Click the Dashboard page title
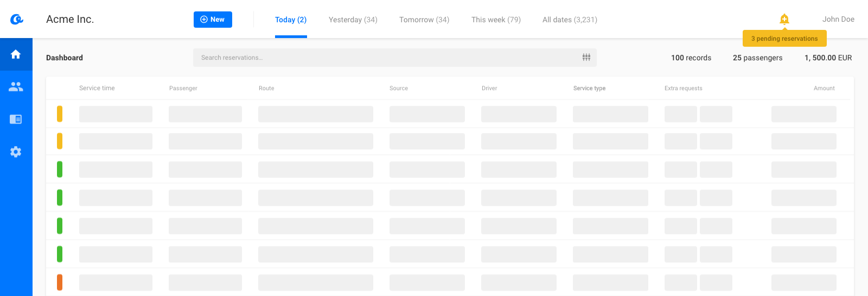868x296 pixels. point(65,58)
